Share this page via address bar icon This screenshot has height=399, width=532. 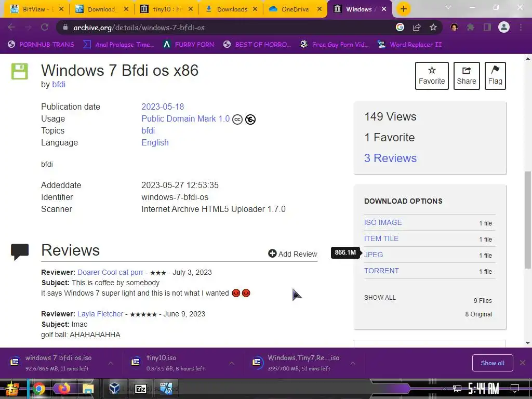417,28
